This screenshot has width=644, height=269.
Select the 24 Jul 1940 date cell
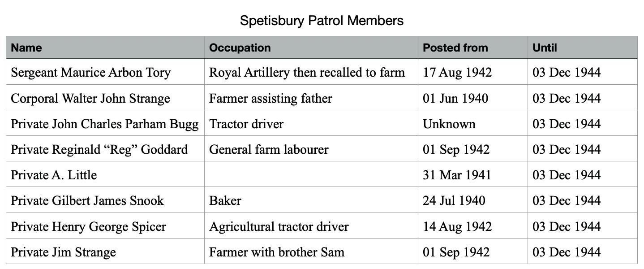(454, 200)
